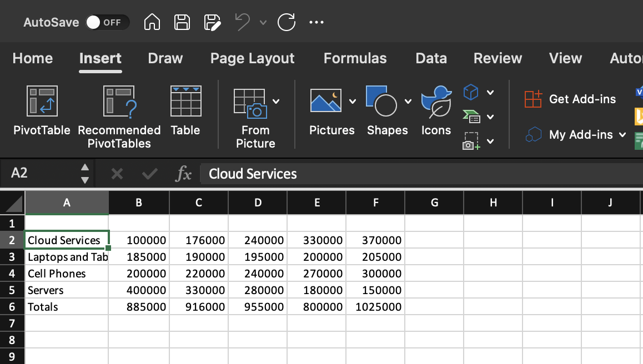Screen dimensions: 643x364
Task: Open the Data ribbon tab
Action: point(431,58)
